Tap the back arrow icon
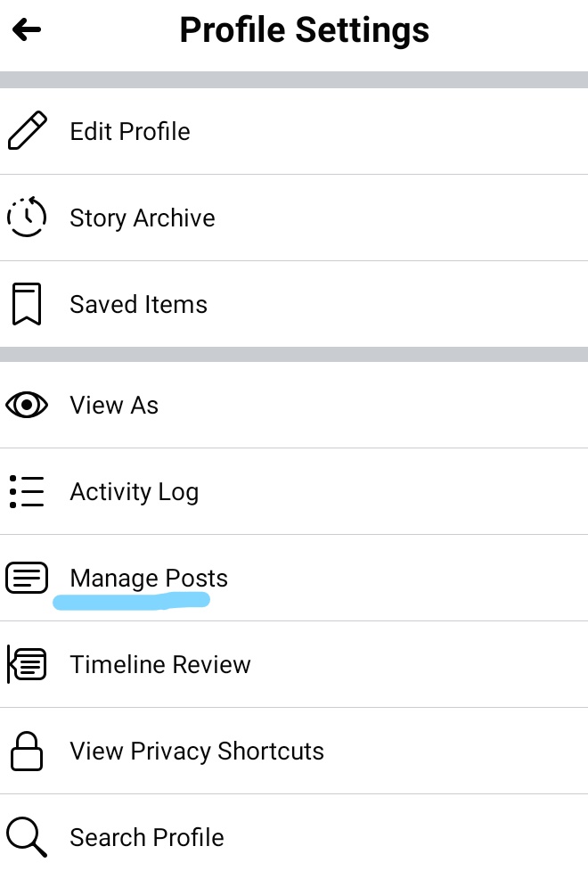Viewport: 588px width, 879px height. click(x=27, y=30)
